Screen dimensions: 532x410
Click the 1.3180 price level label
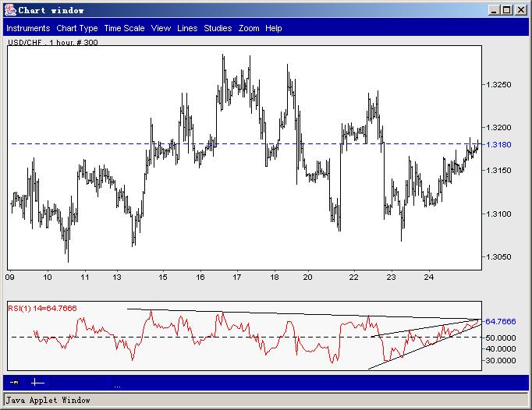(x=498, y=144)
